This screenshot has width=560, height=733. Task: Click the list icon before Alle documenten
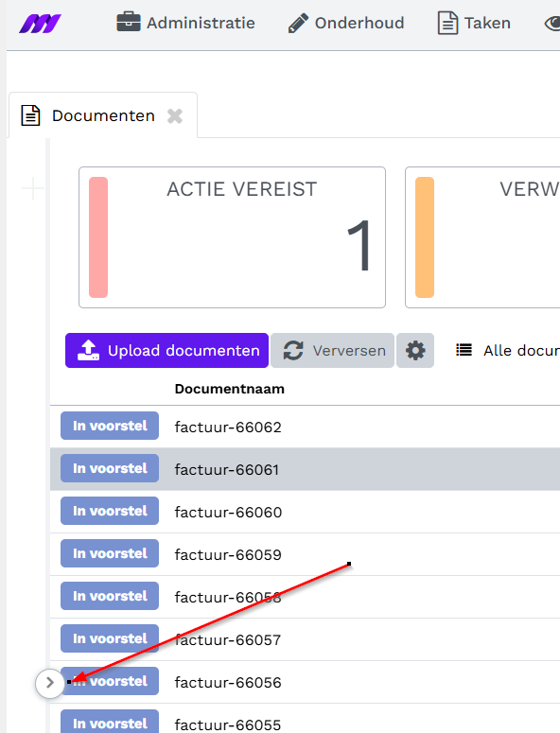pyautogui.click(x=464, y=350)
